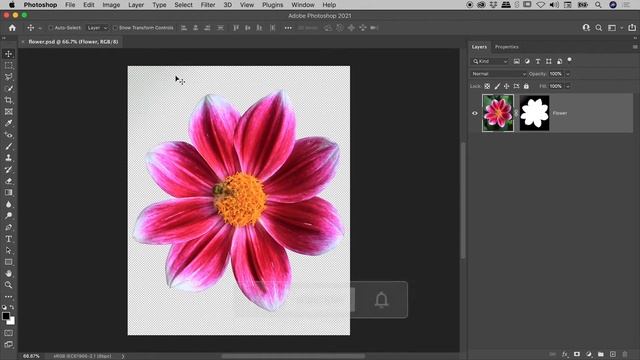
Task: Open the File menu
Action: (70, 5)
